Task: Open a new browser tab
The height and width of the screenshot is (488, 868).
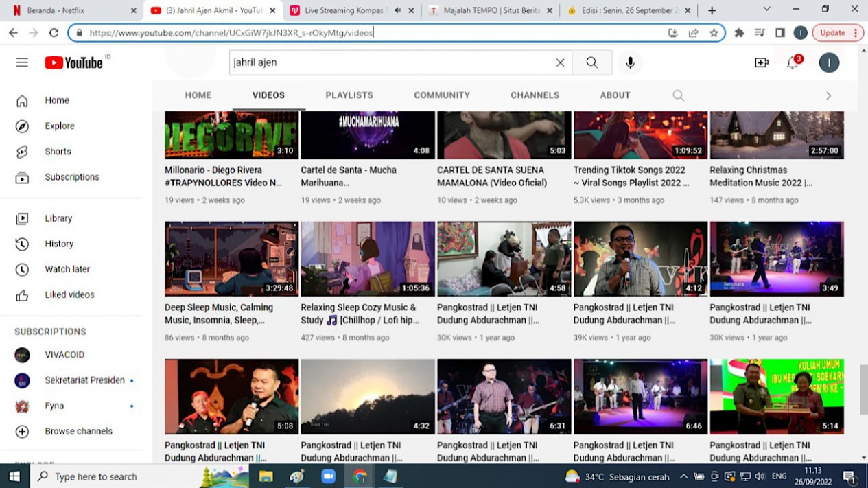Action: click(x=712, y=10)
